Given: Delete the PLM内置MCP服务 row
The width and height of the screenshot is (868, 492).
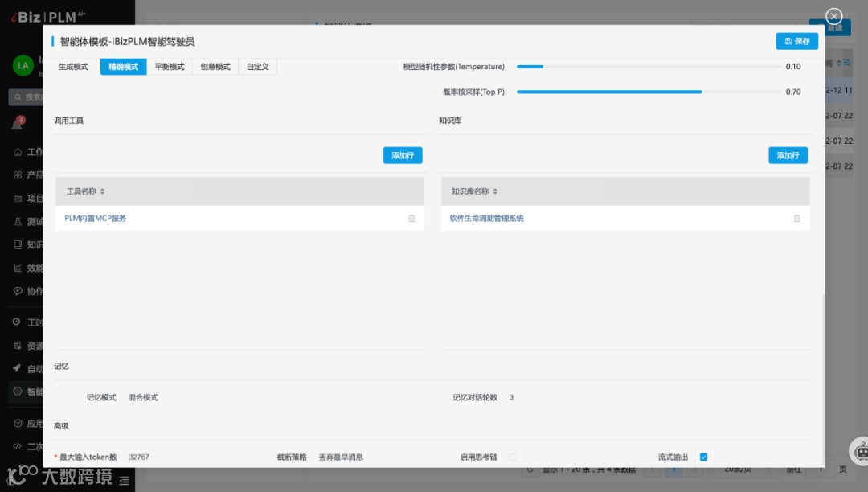Looking at the screenshot, I should coord(411,219).
